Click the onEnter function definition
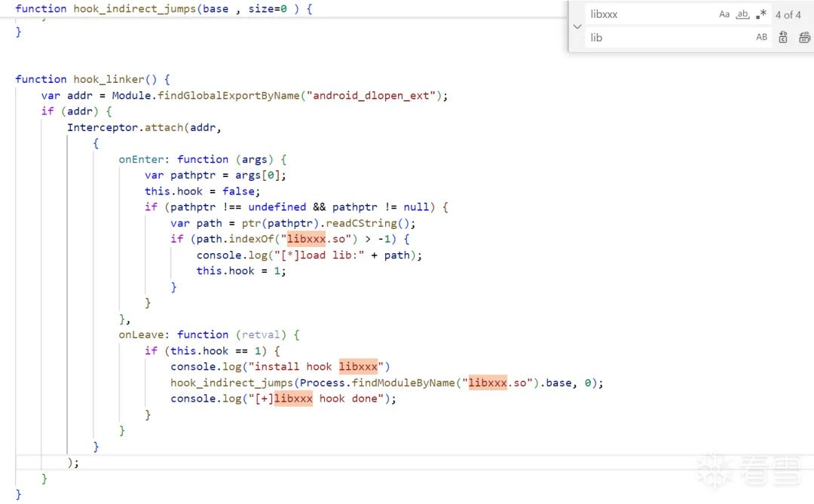The width and height of the screenshot is (814, 504). click(x=203, y=160)
